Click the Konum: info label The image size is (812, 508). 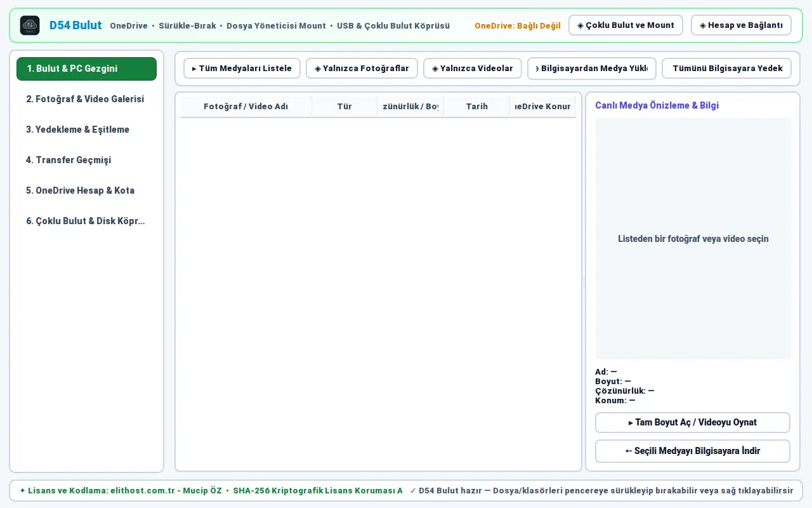[615, 401]
